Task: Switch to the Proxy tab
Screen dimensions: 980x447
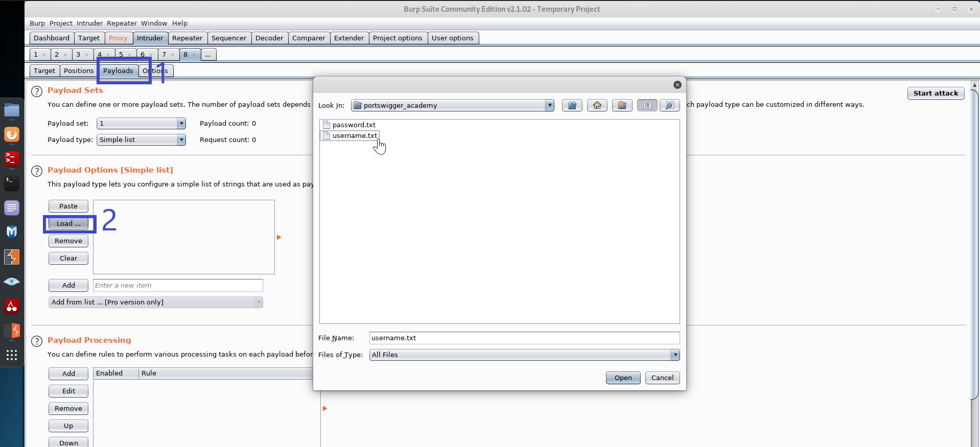Action: [x=118, y=38]
